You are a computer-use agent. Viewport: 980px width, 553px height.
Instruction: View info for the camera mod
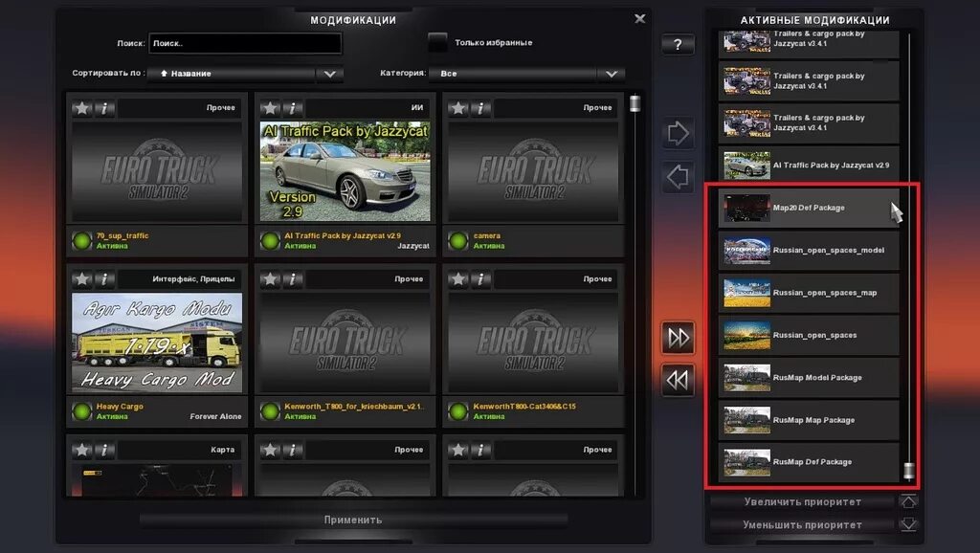(x=480, y=108)
